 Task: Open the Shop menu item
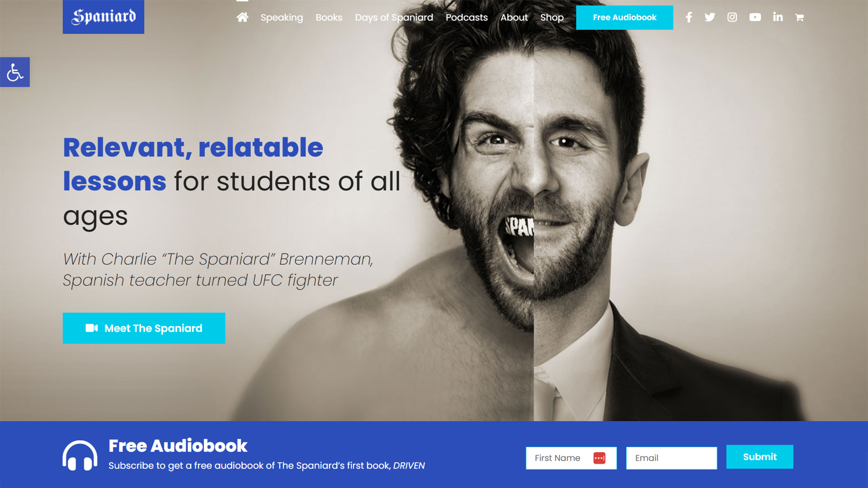(x=552, y=18)
